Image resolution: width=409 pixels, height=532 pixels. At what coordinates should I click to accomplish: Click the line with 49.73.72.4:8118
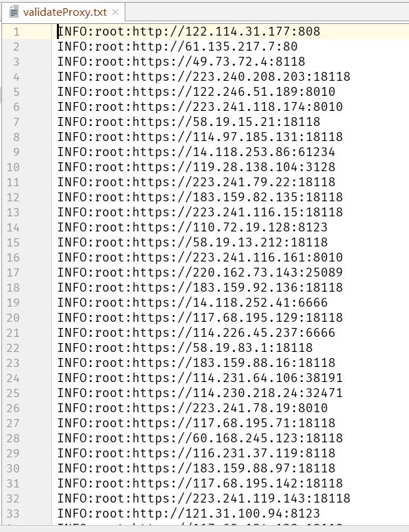[x=182, y=62]
